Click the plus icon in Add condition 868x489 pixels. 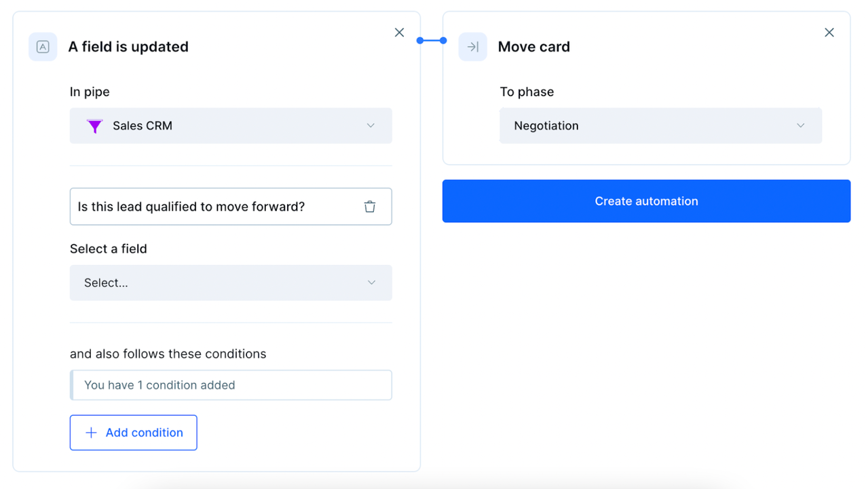click(x=91, y=433)
